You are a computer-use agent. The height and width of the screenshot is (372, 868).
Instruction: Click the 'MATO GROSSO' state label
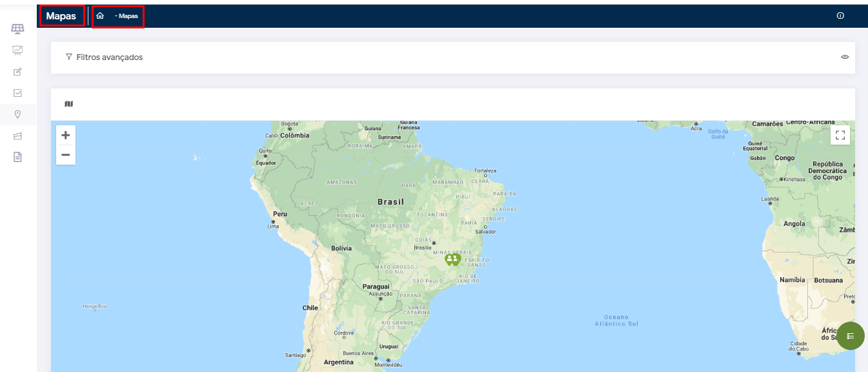(x=390, y=226)
